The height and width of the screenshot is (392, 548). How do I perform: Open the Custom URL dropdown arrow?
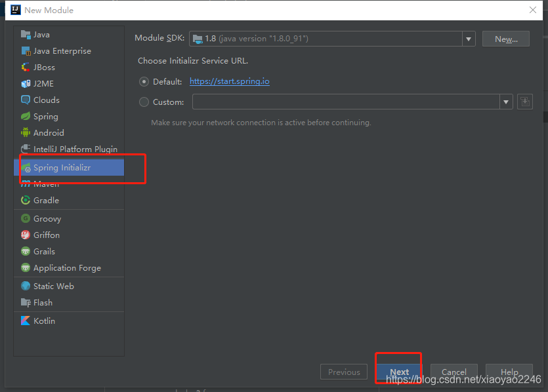pyautogui.click(x=506, y=102)
